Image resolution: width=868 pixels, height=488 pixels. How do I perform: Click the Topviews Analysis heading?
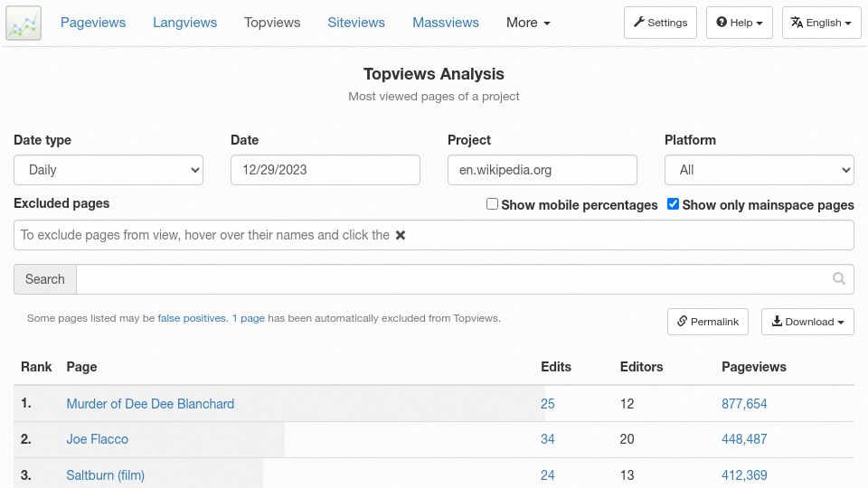click(433, 74)
